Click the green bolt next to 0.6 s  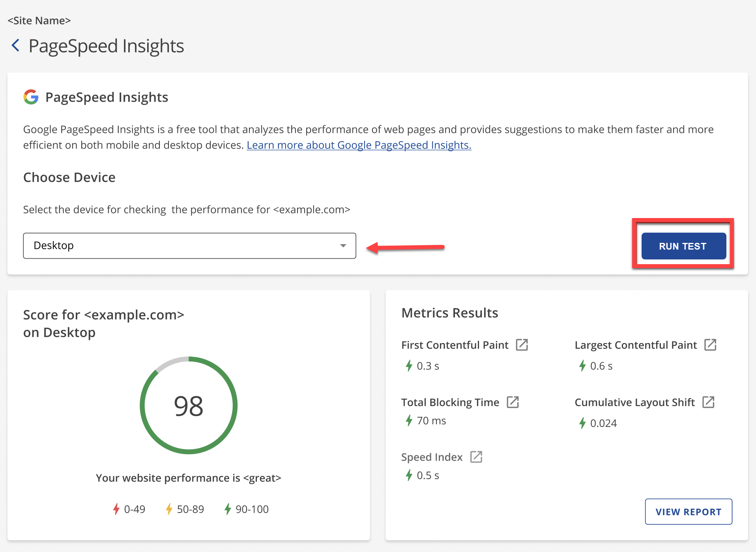582,366
